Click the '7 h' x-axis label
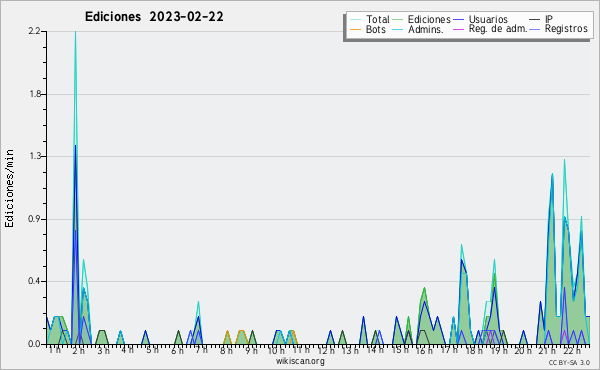The height and width of the screenshot is (370, 600). pyautogui.click(x=201, y=350)
